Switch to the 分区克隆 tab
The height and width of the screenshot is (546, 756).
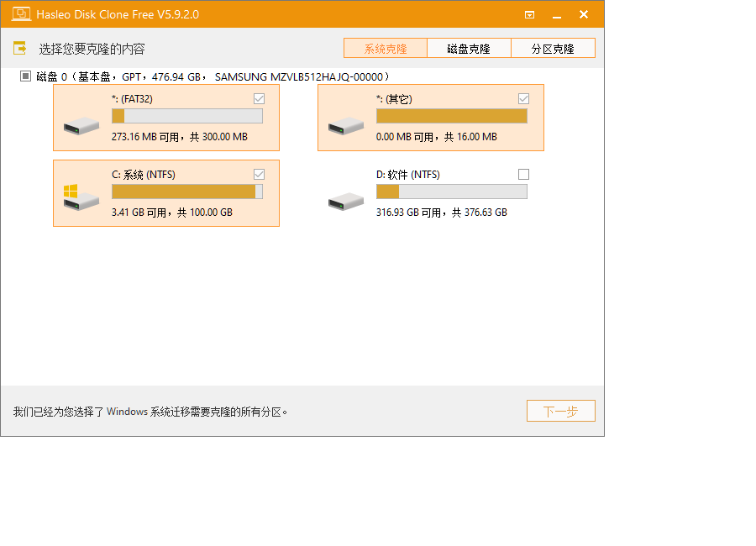coord(553,48)
